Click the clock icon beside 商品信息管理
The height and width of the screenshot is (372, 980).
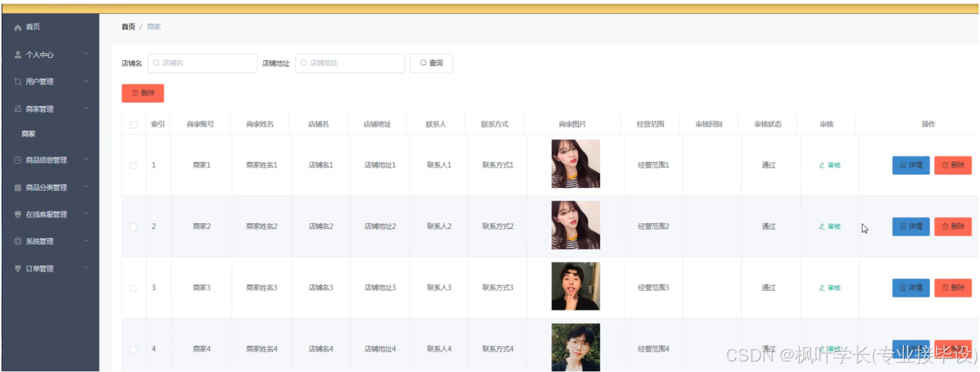click(18, 160)
